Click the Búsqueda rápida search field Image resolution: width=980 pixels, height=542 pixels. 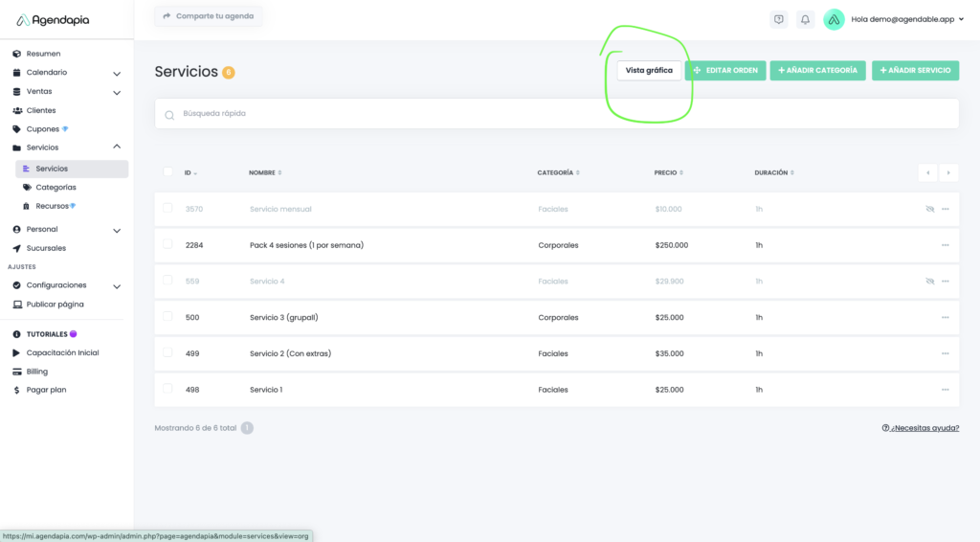555,113
